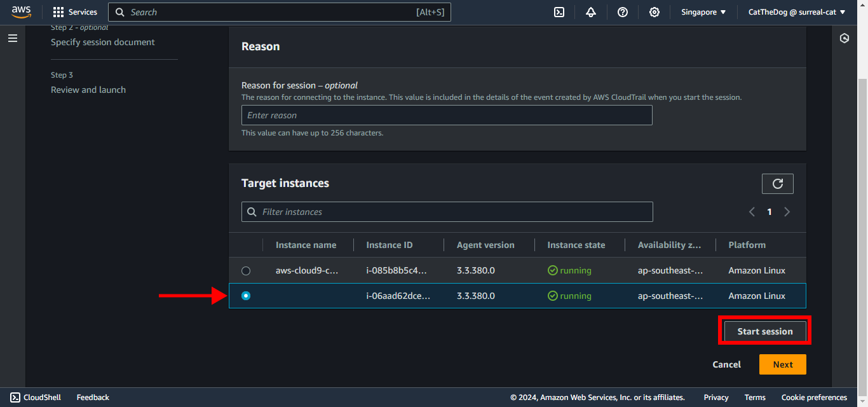Select the i-06aad62dce instance radio button

pyautogui.click(x=246, y=296)
